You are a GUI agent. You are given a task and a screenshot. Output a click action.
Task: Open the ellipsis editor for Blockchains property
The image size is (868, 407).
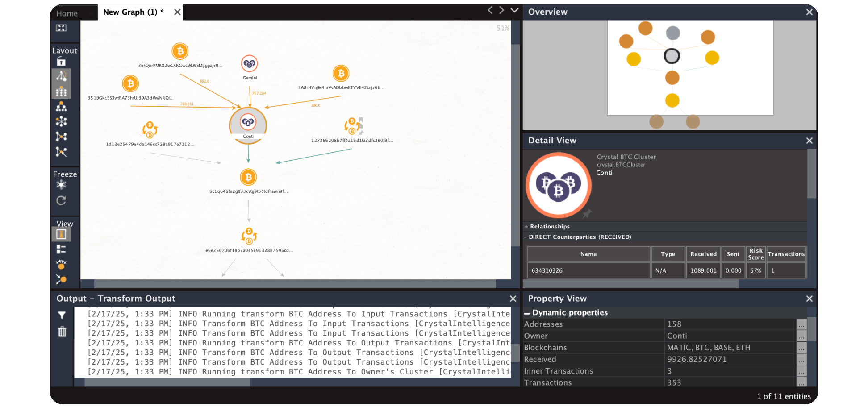pos(801,348)
